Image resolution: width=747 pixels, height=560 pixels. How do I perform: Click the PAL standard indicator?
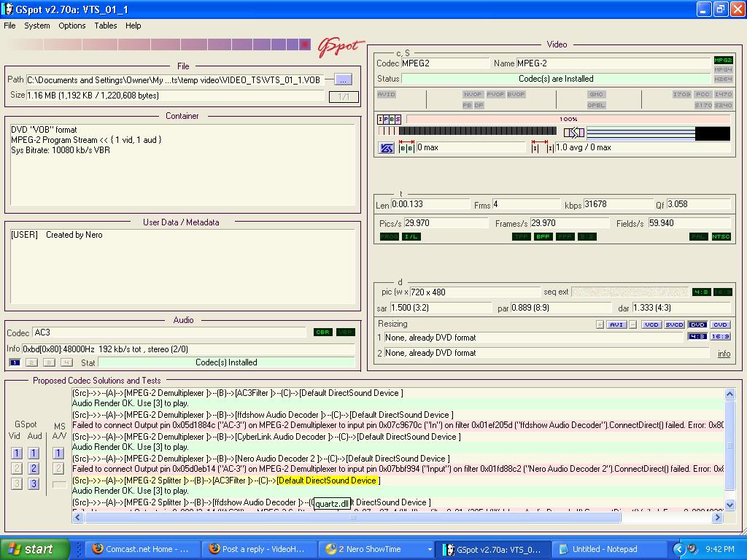pos(698,237)
